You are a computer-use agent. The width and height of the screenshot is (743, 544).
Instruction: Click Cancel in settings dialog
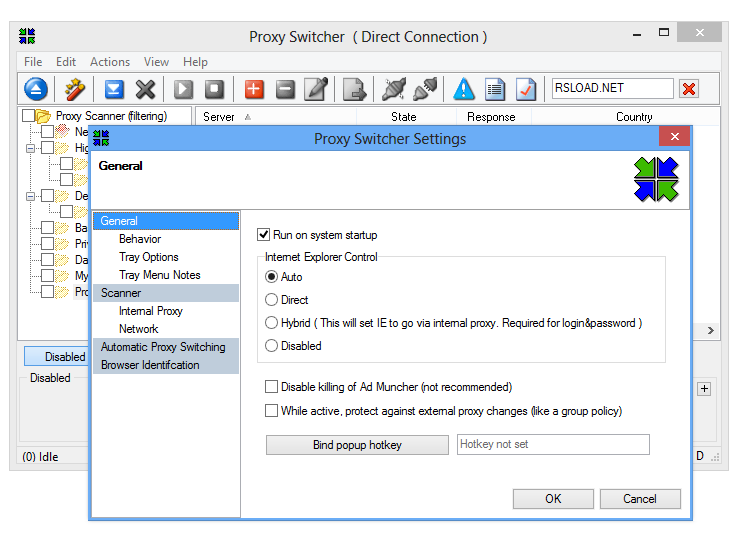click(640, 499)
